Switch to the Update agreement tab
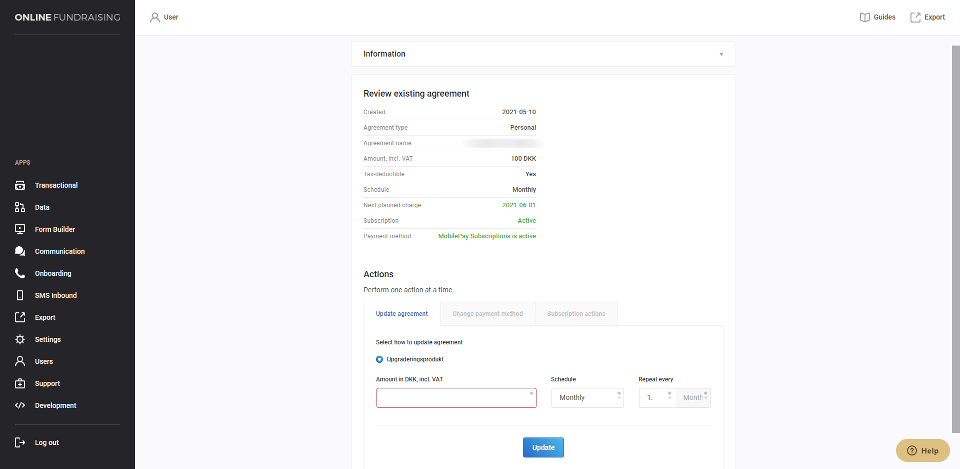This screenshot has height=469, width=960. (402, 314)
